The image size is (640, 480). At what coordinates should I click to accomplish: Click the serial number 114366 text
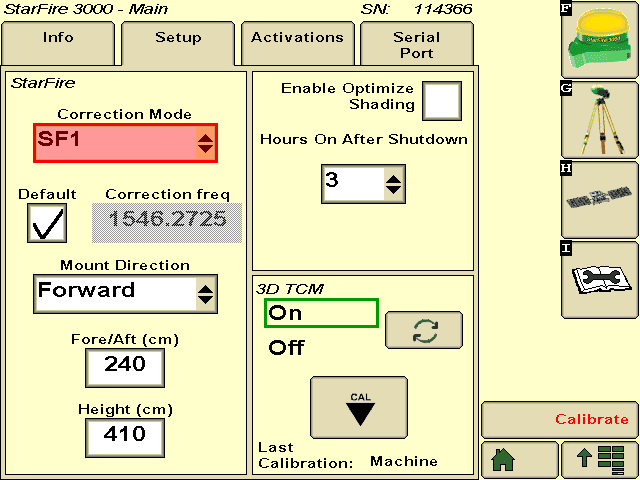(443, 9)
